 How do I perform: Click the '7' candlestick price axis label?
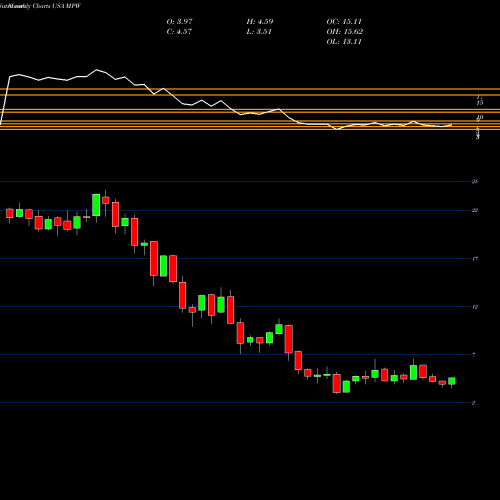(474, 355)
